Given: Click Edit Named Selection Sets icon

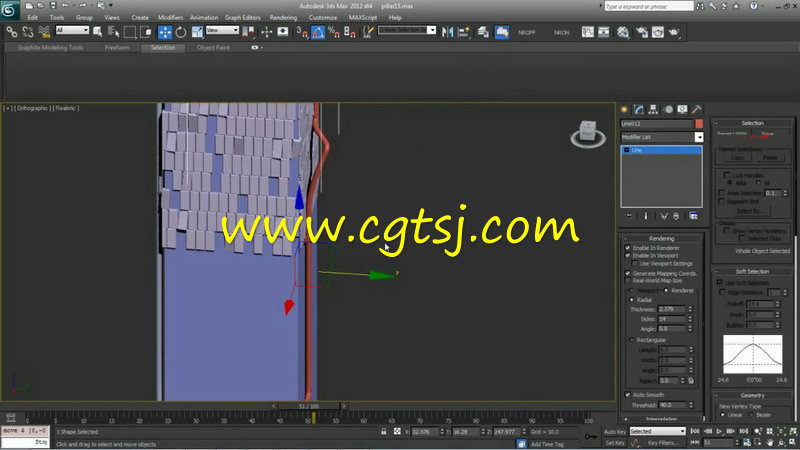Looking at the screenshot, I should [x=368, y=32].
